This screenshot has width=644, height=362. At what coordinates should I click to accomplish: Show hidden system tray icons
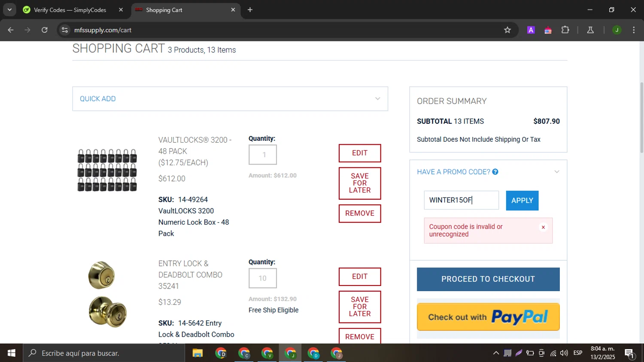496,353
